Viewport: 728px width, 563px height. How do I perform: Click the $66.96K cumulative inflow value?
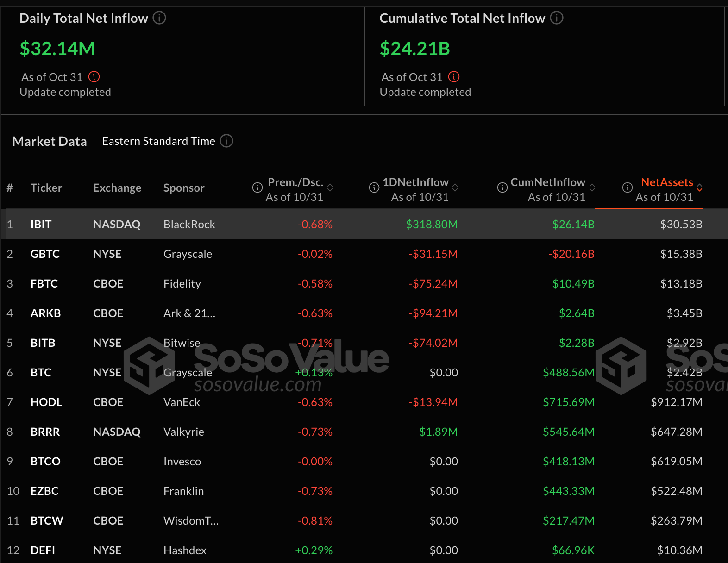[x=573, y=550]
